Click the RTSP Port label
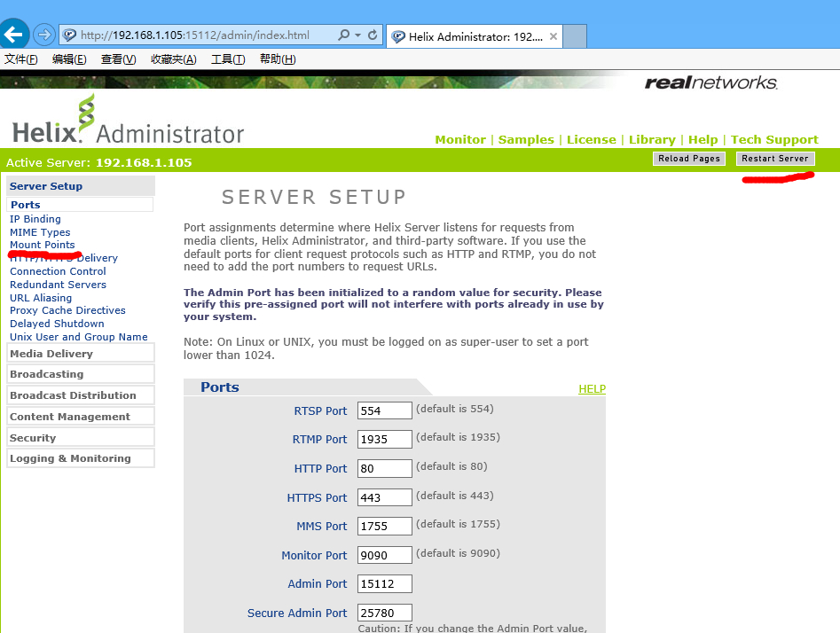 coord(320,410)
